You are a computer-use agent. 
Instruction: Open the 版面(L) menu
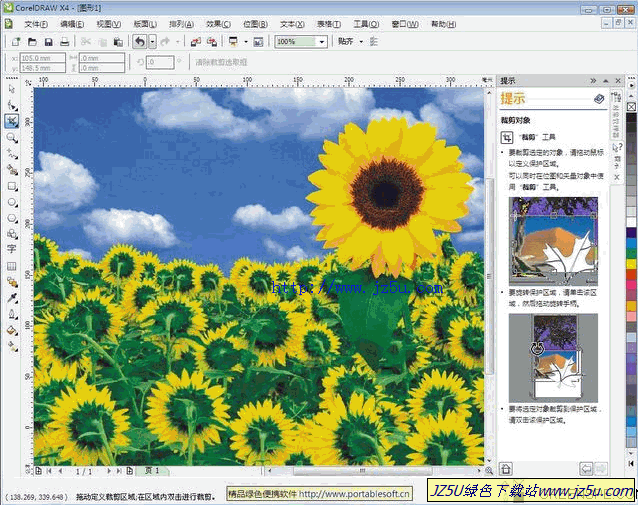coord(145,24)
